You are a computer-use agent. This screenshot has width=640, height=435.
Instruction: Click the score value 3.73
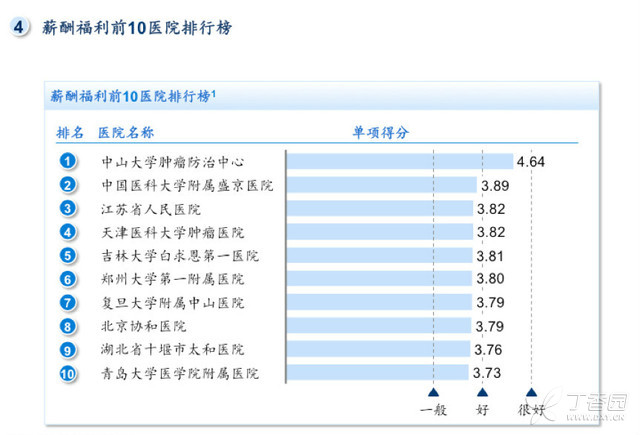[487, 373]
